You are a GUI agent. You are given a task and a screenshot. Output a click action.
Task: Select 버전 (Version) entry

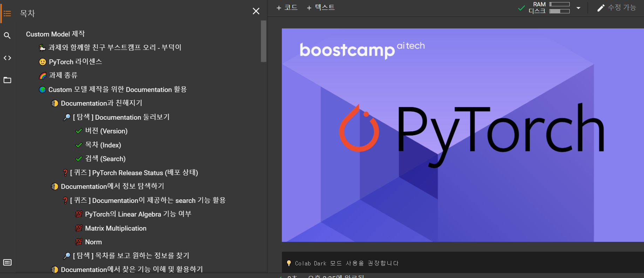(101, 131)
